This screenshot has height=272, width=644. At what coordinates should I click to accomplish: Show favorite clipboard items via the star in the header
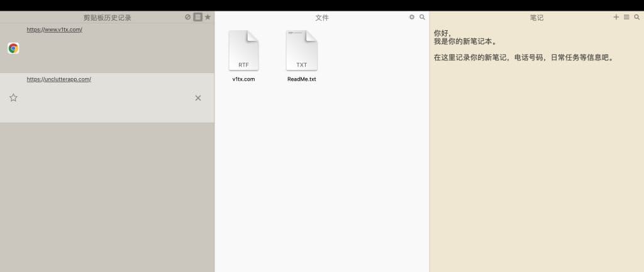point(208,17)
